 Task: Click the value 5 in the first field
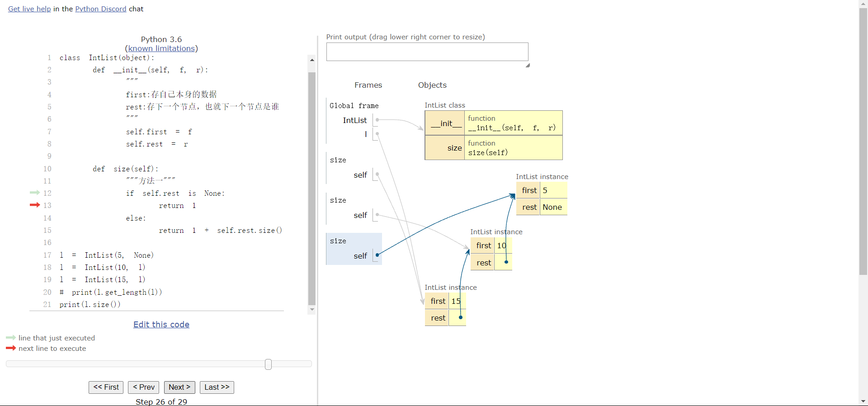(545, 190)
